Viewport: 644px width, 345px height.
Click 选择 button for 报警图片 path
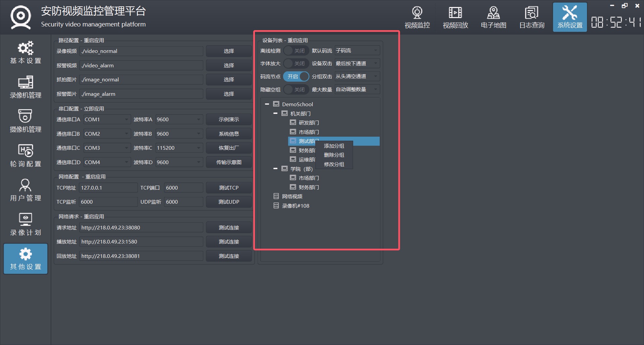pos(229,94)
